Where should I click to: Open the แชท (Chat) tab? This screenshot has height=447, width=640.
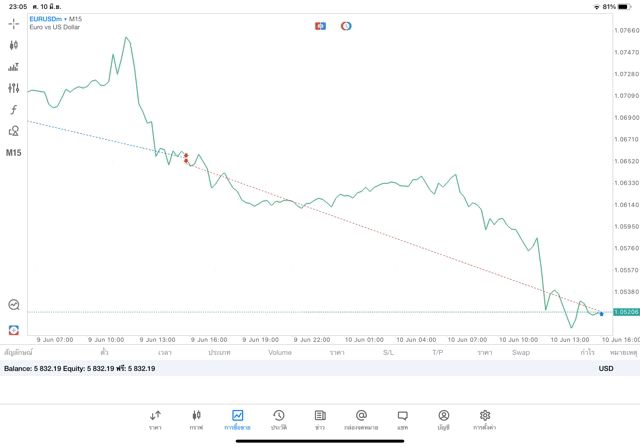402,419
